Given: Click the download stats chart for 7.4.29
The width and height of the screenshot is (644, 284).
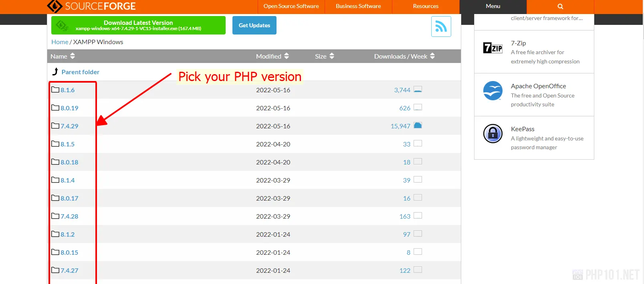Looking at the screenshot, I should pos(418,126).
